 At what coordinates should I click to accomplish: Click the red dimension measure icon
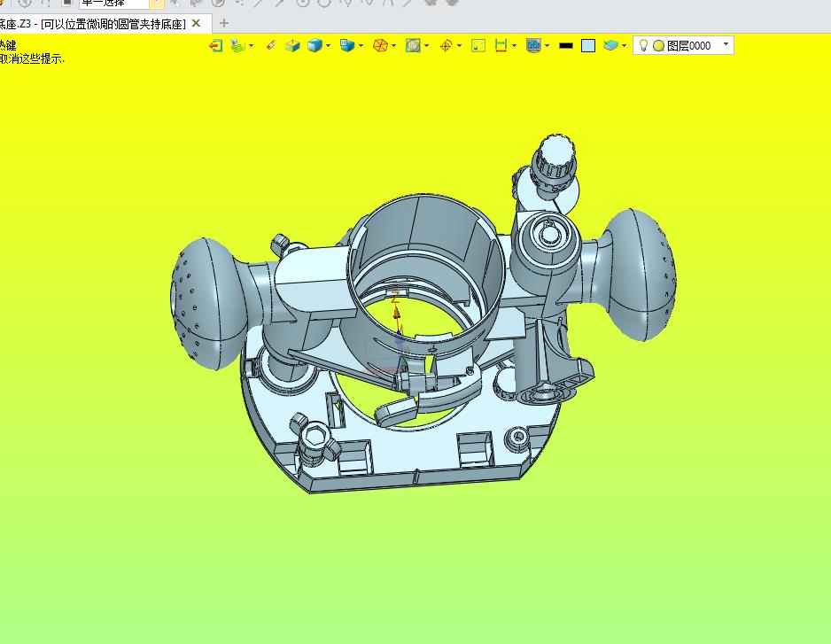point(501,45)
